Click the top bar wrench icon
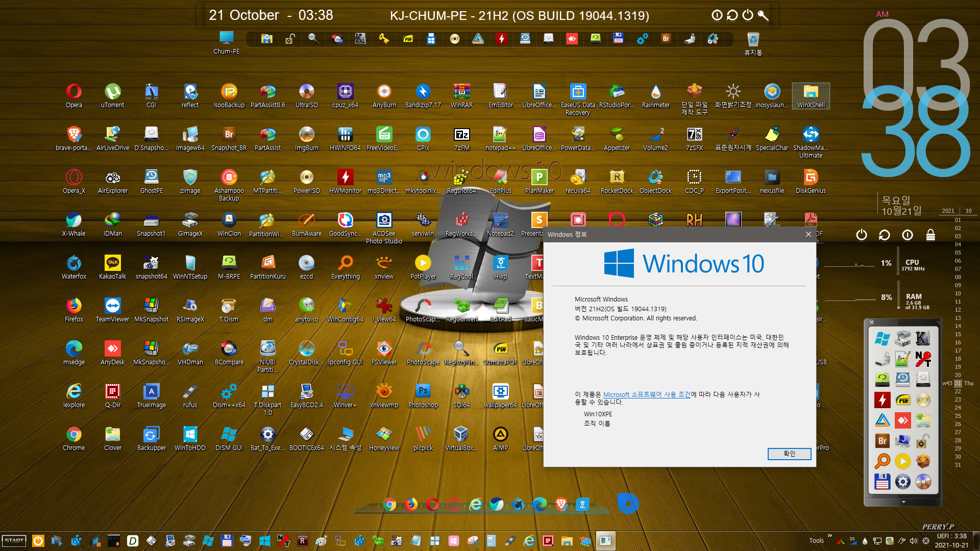Image resolution: width=980 pixels, height=551 pixels. (x=763, y=15)
